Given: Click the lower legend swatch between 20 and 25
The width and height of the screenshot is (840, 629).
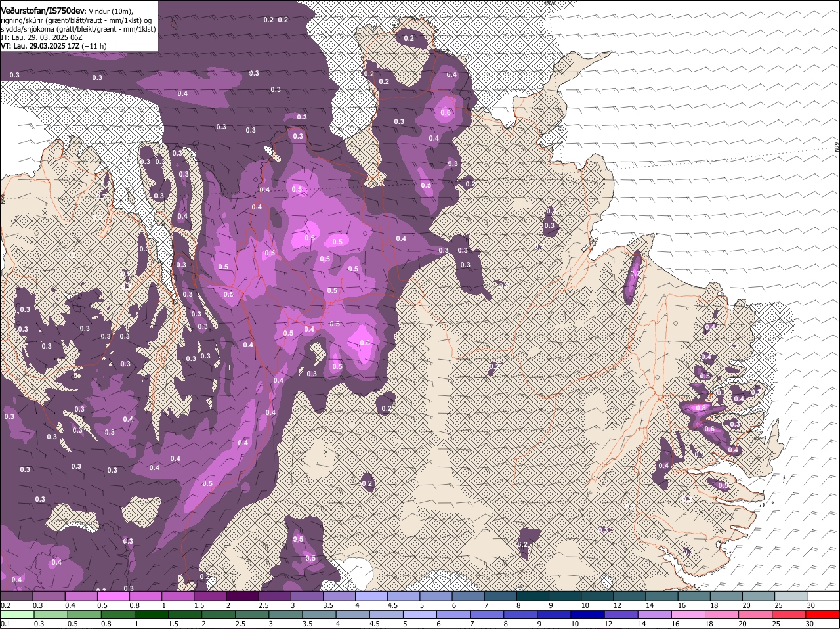Looking at the screenshot, I should (755, 615).
